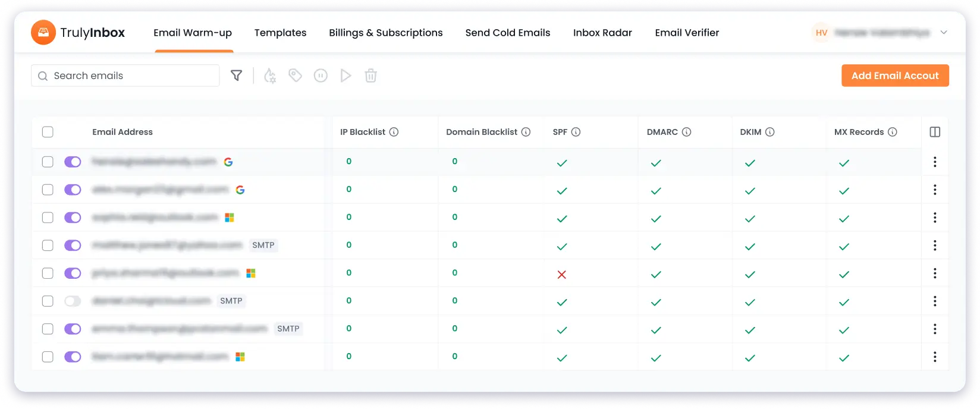This screenshot has width=980, height=409.
Task: Click the info icon beside DMARC
Action: click(686, 132)
